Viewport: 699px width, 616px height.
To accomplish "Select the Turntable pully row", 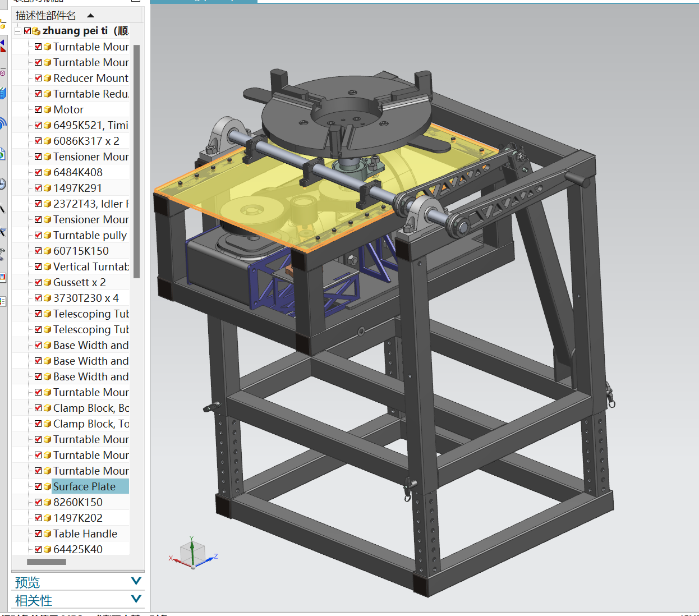I will pos(71,235).
